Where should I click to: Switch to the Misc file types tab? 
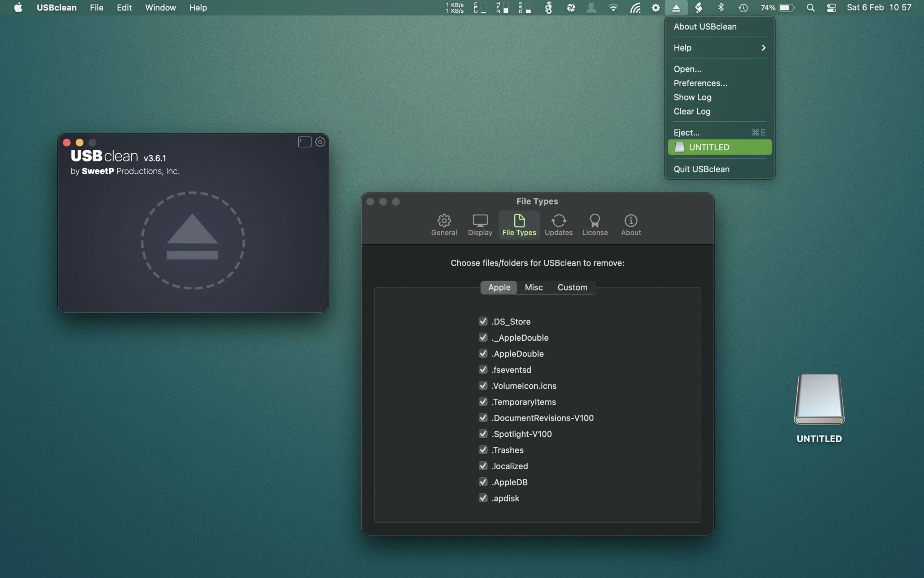coord(533,288)
